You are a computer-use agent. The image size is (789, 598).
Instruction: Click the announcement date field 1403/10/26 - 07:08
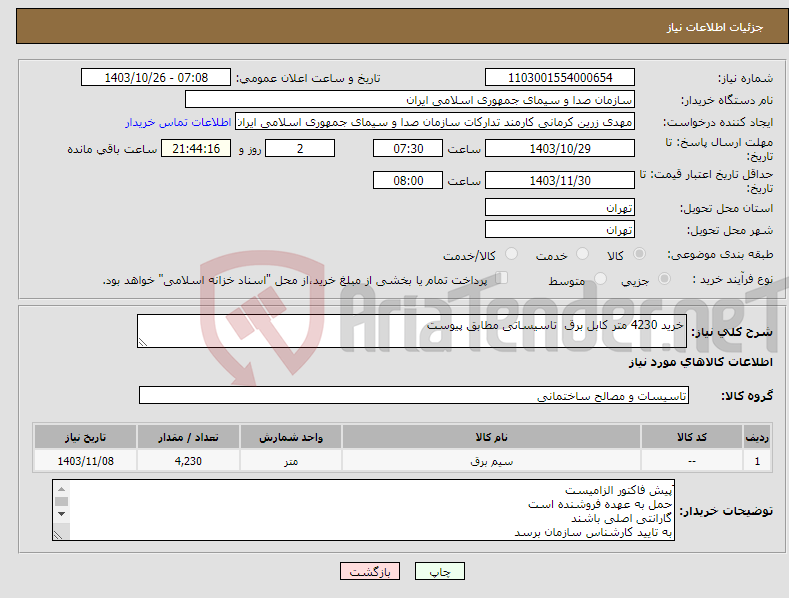click(156, 78)
